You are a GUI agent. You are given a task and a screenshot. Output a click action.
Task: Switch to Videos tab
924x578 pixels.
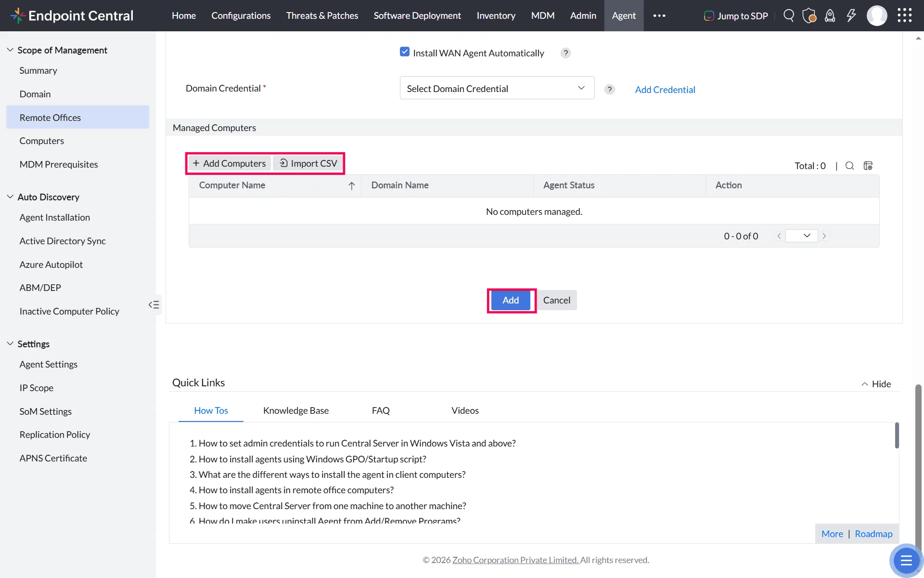pyautogui.click(x=465, y=410)
